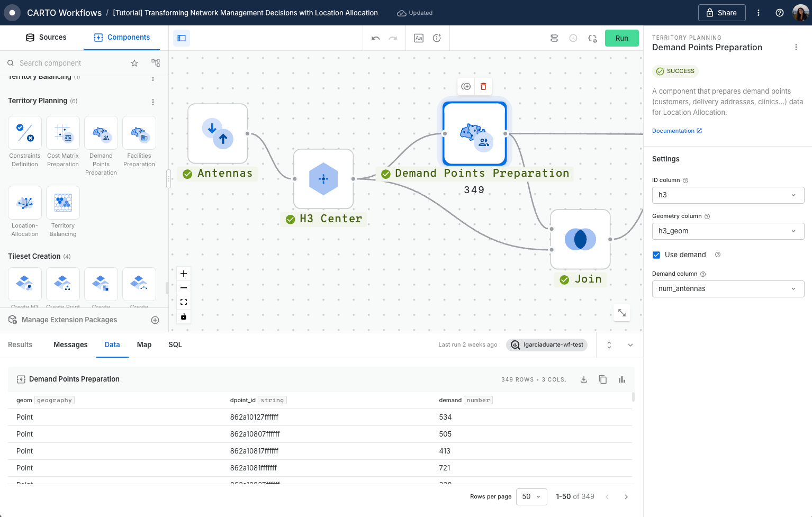This screenshot has width=812, height=517.
Task: Click the undo arrow in toolbar
Action: coord(376,38)
